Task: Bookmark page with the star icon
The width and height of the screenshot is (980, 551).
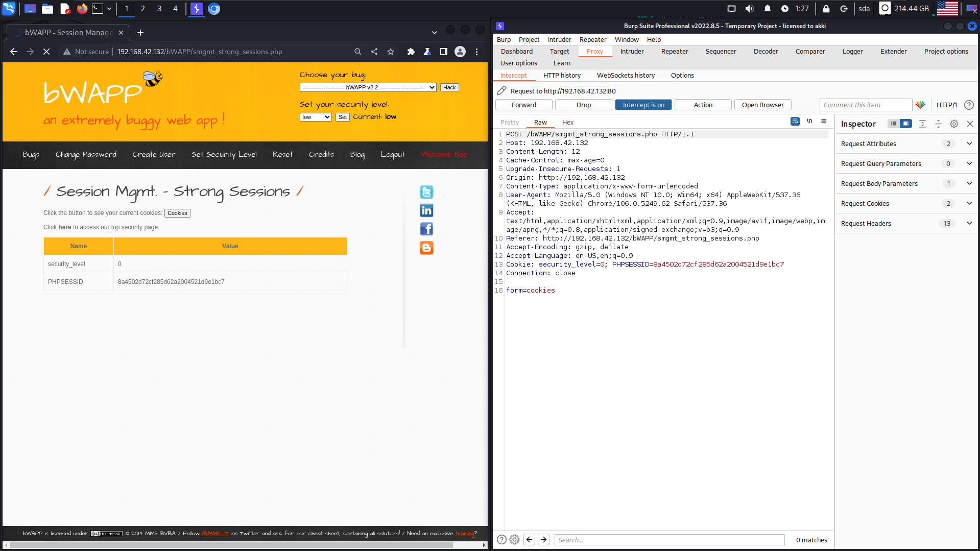Action: tap(391, 52)
